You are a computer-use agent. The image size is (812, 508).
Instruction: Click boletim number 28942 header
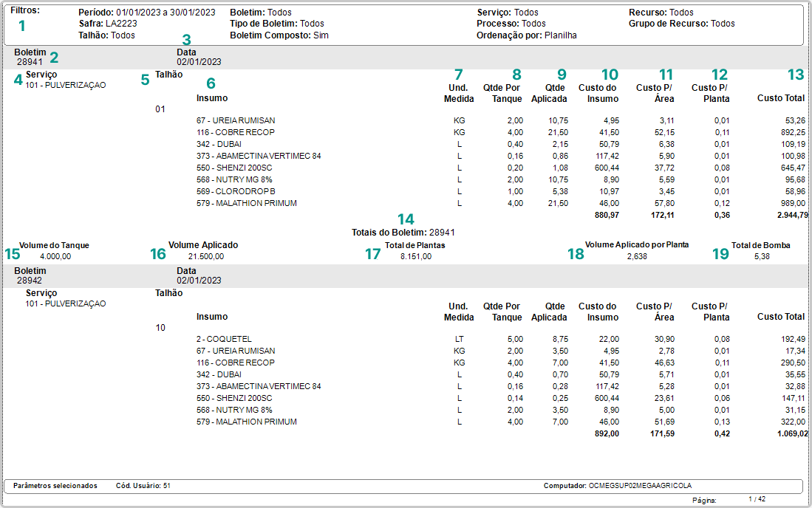30,281
